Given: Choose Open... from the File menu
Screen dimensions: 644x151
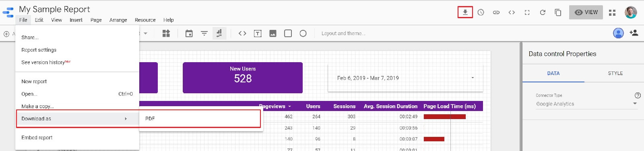Looking at the screenshot, I should point(77,94).
